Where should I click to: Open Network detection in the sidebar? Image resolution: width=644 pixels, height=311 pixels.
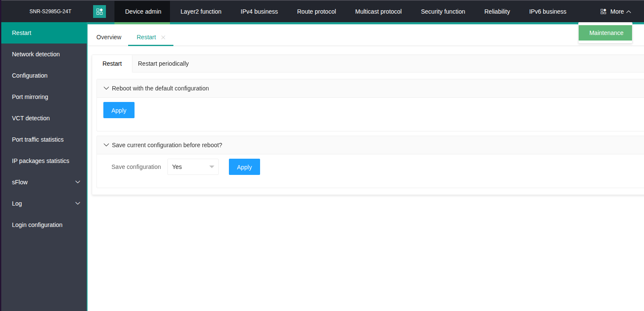[44, 54]
